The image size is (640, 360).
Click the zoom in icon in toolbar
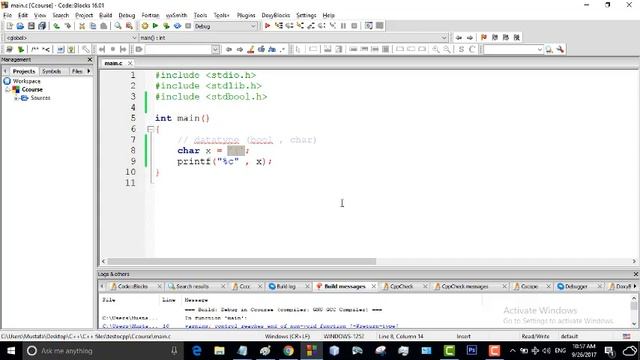pos(436,49)
